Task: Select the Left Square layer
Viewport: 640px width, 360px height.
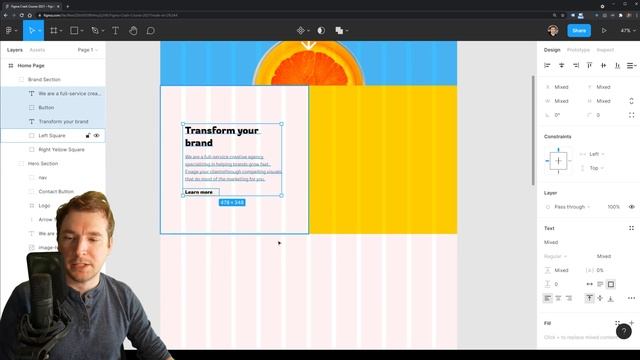Action: 53,136
